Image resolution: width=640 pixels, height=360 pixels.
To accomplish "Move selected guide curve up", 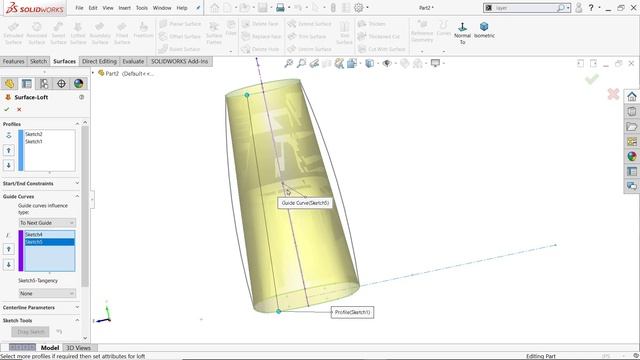I will (x=9, y=249).
